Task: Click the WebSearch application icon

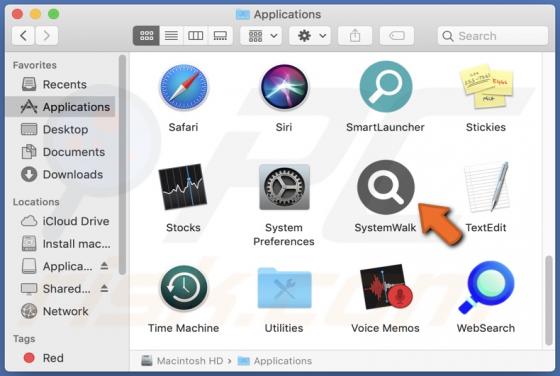Action: [x=486, y=287]
